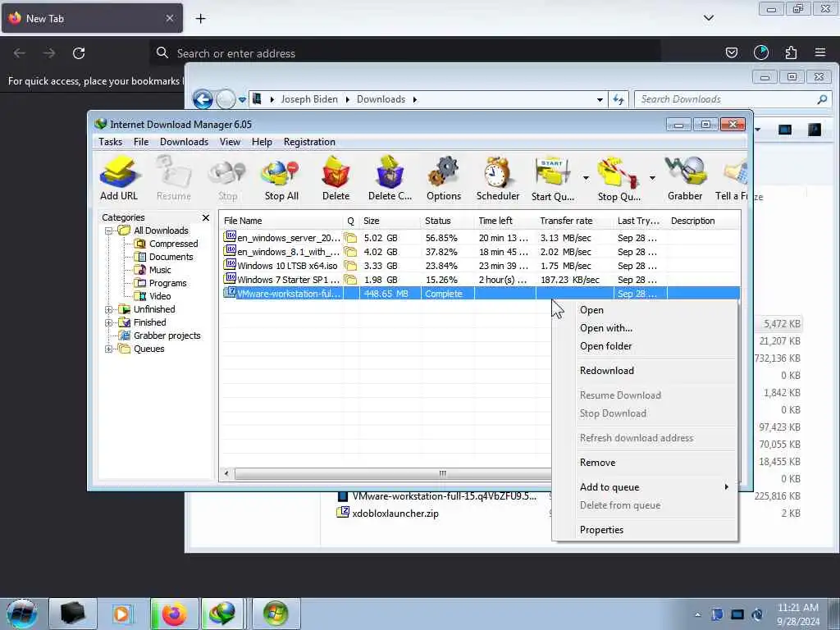This screenshot has width=840, height=630.
Task: Open the Explorer recent pages dropdown arrow
Action: (x=242, y=99)
